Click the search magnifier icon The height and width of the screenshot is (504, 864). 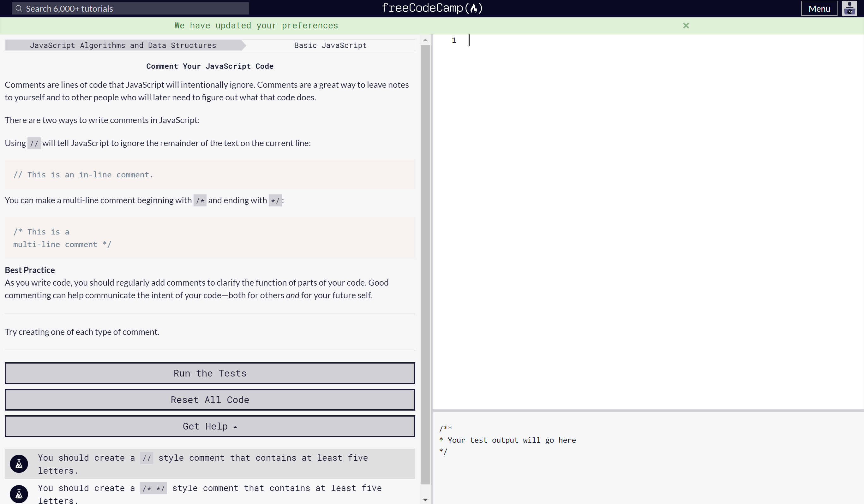(19, 9)
